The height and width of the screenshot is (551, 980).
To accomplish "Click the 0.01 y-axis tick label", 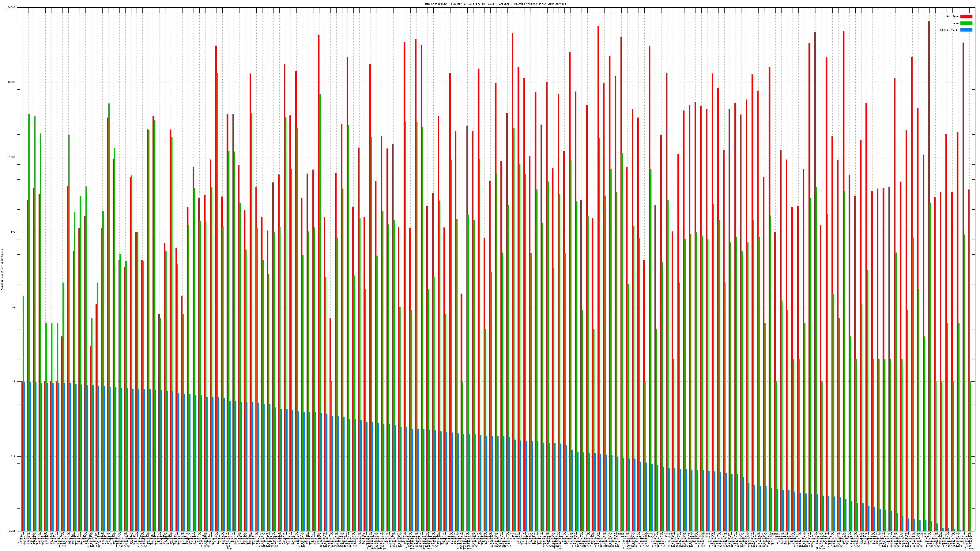I will coord(13,531).
